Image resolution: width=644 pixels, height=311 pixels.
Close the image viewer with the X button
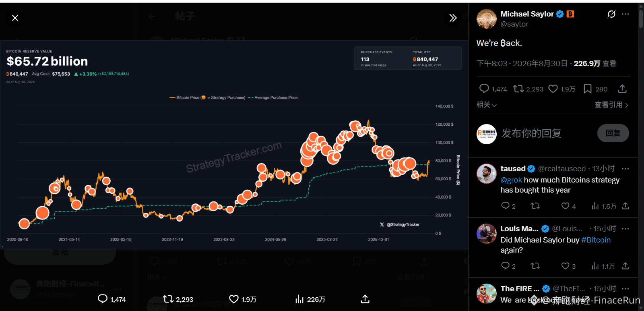15,18
